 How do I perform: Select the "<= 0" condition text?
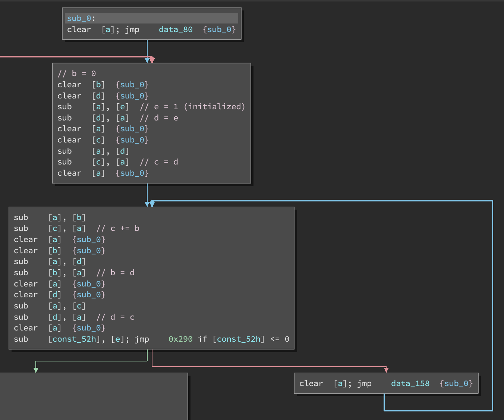pyautogui.click(x=280, y=339)
